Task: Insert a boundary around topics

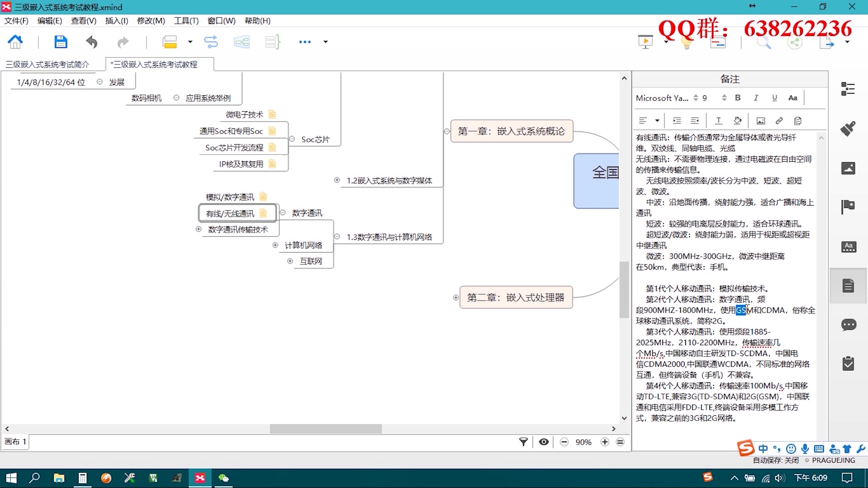Action: (242, 42)
